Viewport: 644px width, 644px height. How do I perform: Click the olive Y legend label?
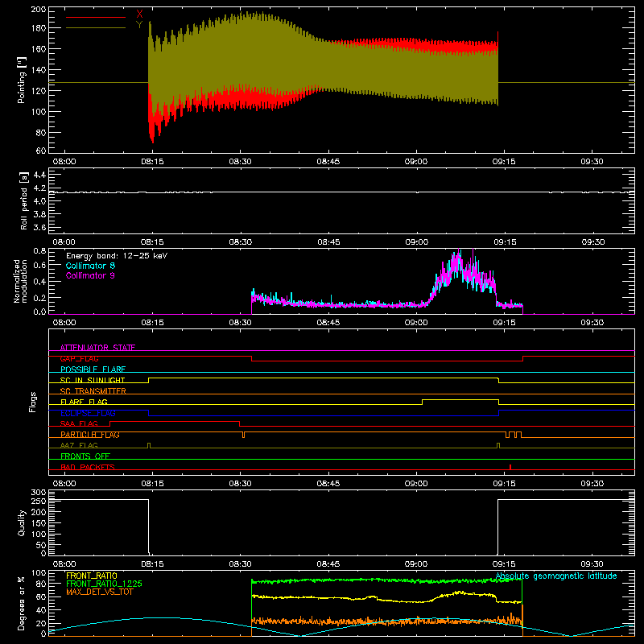click(x=139, y=25)
